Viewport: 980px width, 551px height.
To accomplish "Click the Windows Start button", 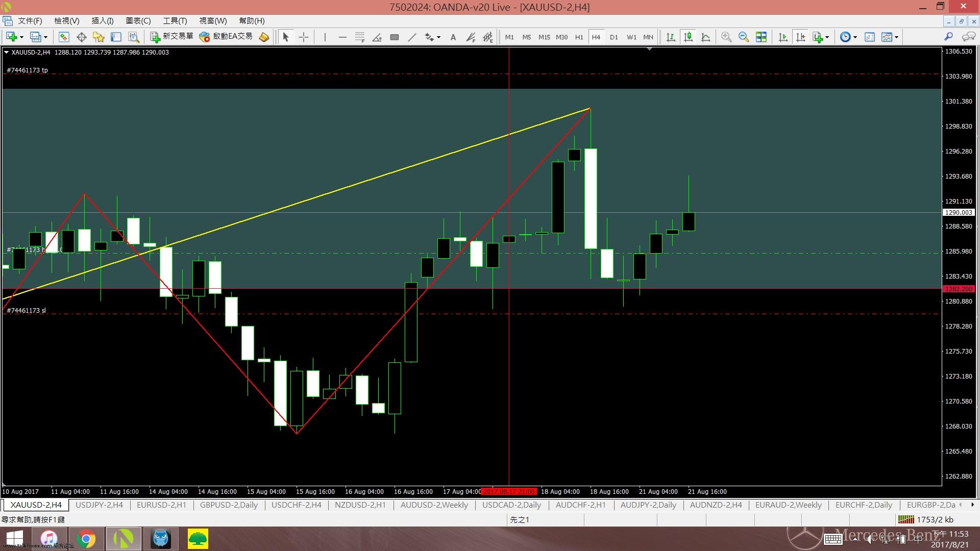I will (x=14, y=539).
